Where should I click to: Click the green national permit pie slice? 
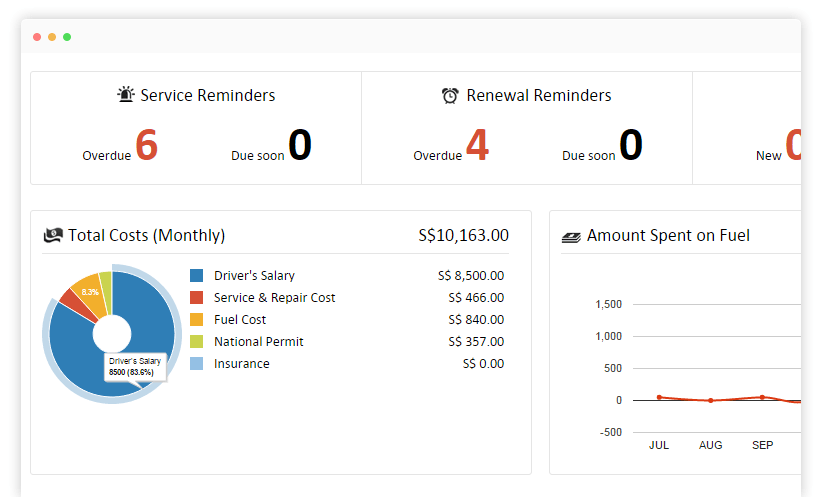click(x=106, y=293)
